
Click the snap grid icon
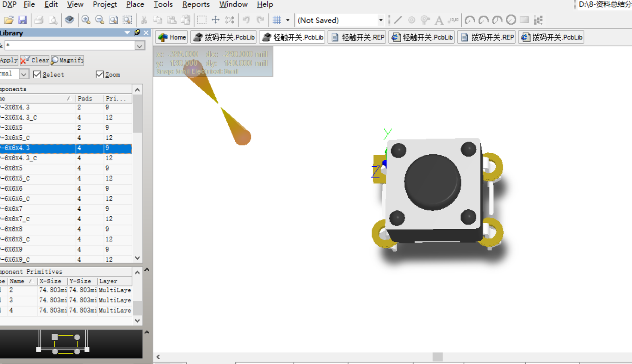[x=277, y=20]
